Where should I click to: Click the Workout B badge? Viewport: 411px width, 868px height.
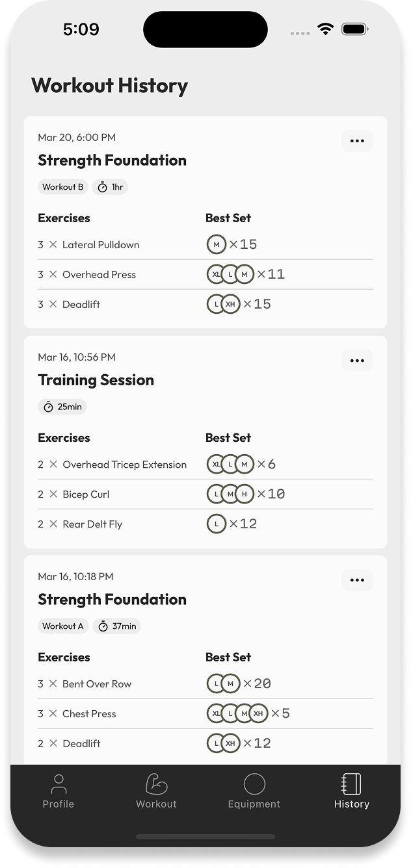[x=62, y=186]
